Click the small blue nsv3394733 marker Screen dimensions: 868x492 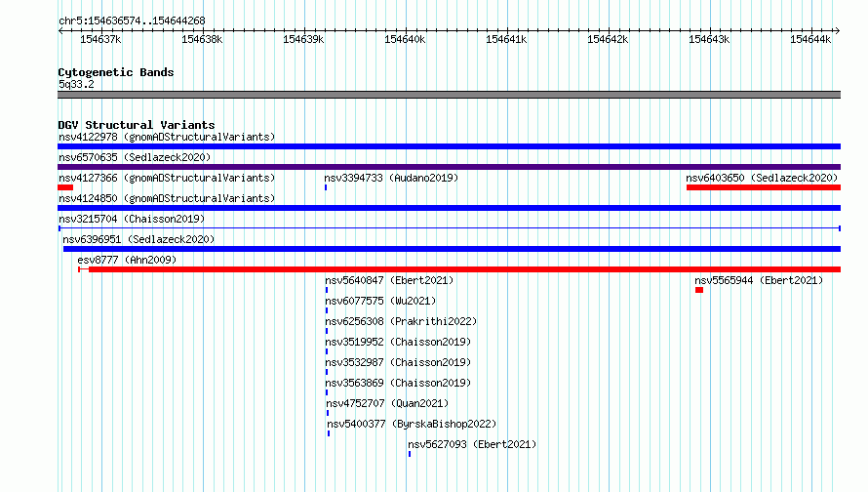coord(326,187)
